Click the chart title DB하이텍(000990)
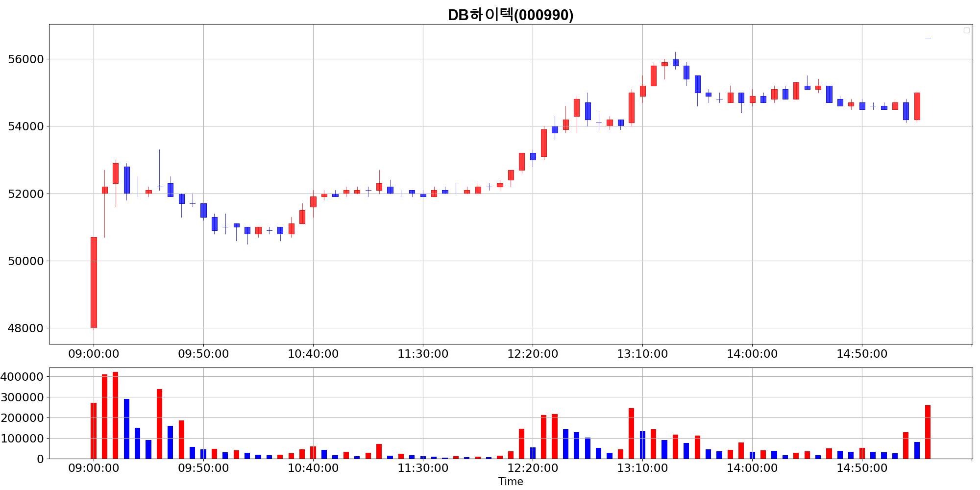The image size is (980, 490). coord(511,15)
